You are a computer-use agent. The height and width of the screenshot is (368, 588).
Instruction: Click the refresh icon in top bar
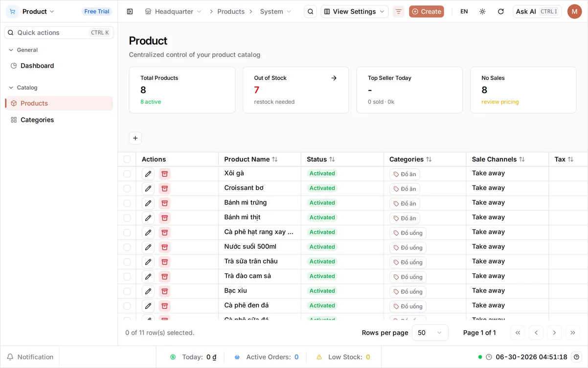click(500, 11)
